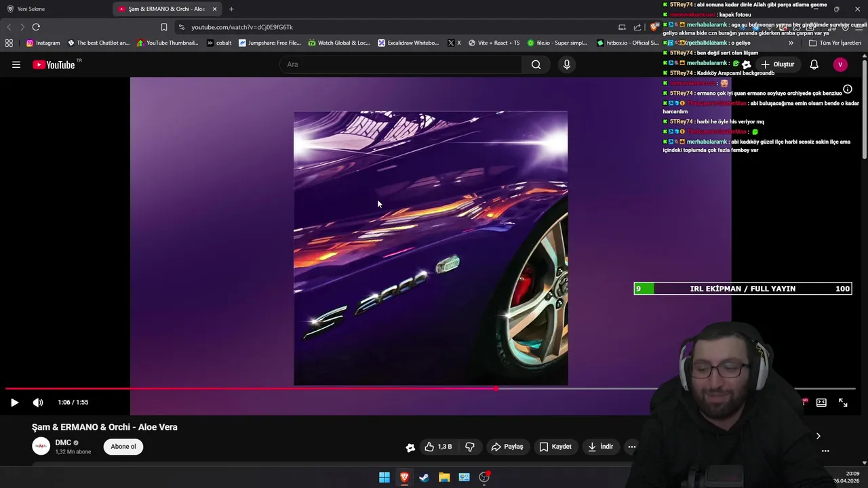The image size is (868, 488).
Task: Open Brave from the taskbar
Action: pyautogui.click(x=404, y=477)
